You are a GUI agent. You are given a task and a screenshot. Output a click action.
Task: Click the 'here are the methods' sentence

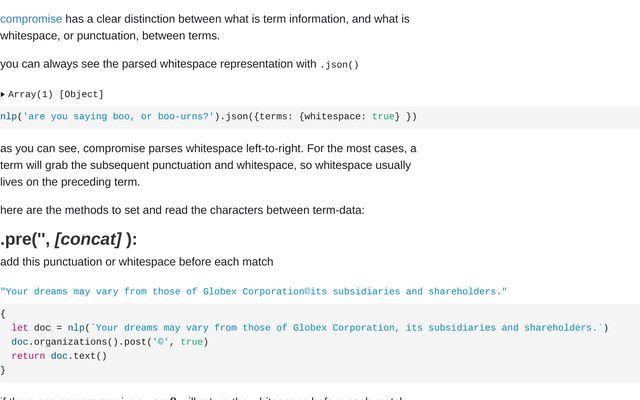(182, 210)
